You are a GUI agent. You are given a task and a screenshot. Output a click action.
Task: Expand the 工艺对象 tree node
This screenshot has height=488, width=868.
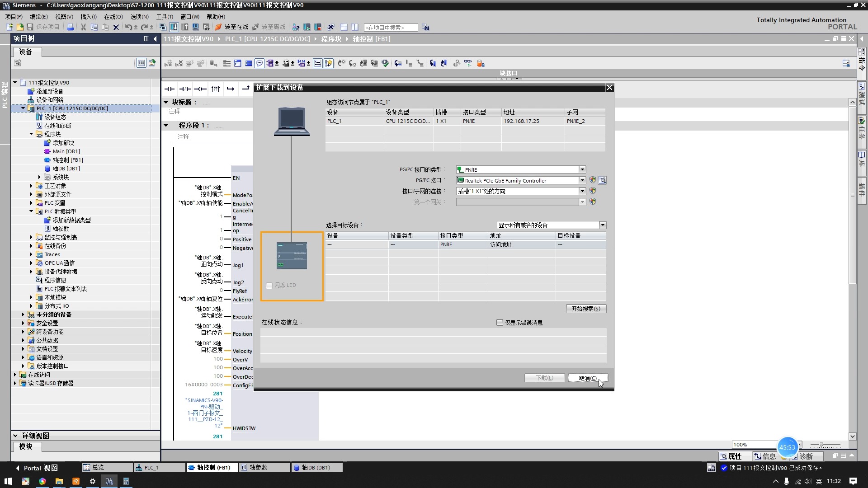(31, 186)
